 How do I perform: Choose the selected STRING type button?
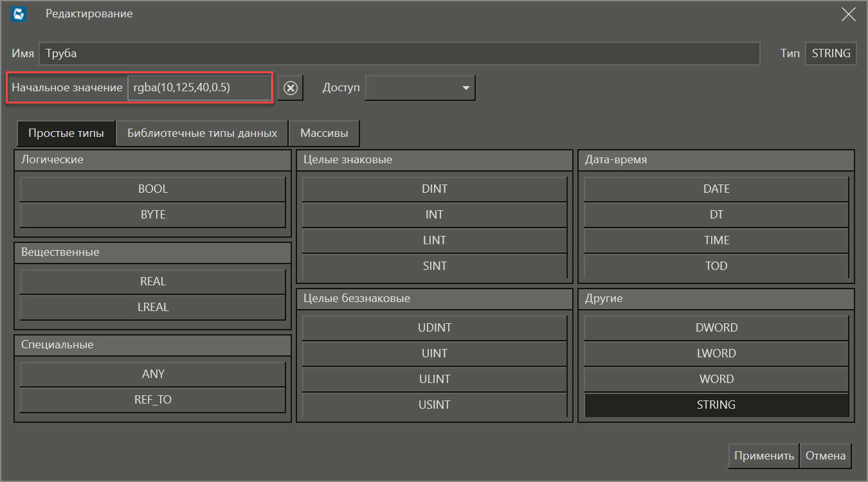[x=716, y=405]
